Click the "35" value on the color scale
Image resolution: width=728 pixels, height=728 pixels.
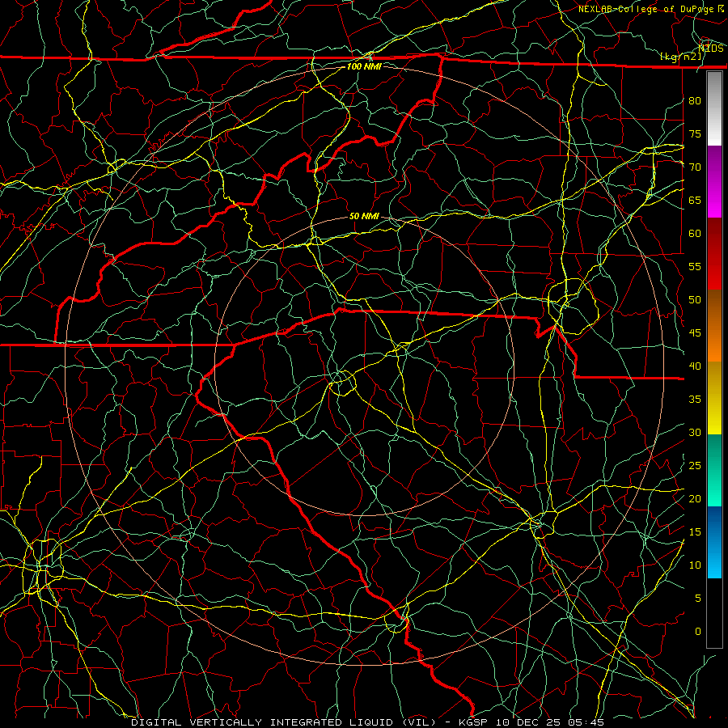pos(695,400)
